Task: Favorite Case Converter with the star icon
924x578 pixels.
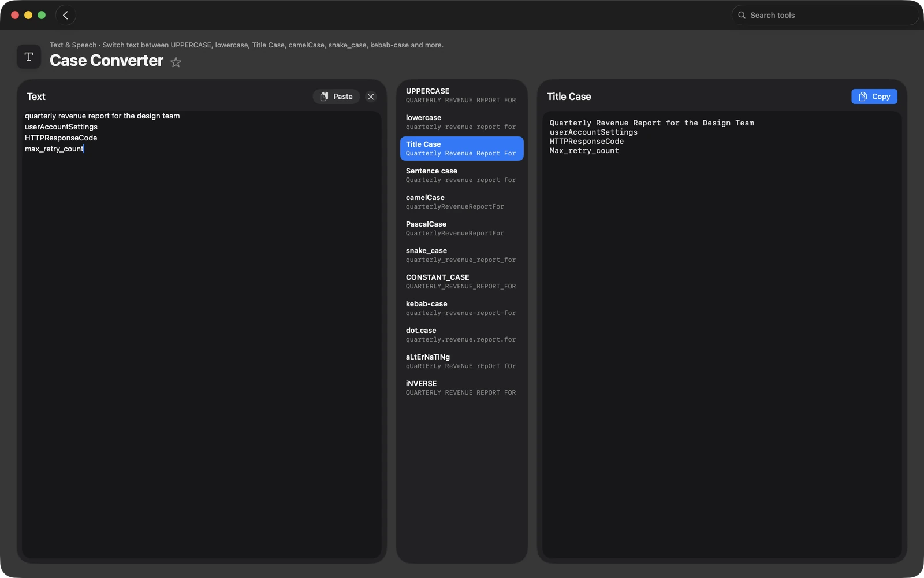Action: [176, 62]
